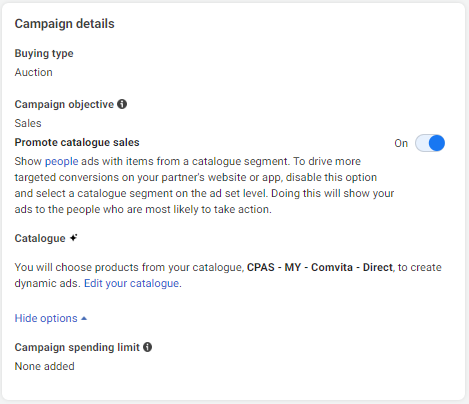The width and height of the screenshot is (469, 404).
Task: Click the Campaign objective info icon
Action: [122, 104]
